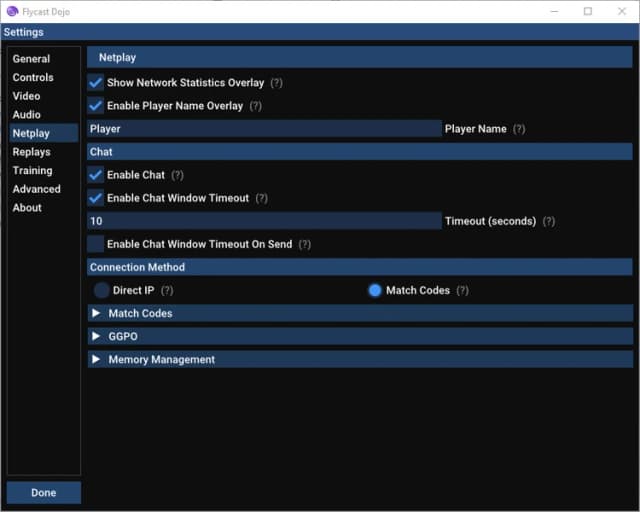Open Audio settings tab
This screenshot has height=512, width=640.
(x=44, y=115)
